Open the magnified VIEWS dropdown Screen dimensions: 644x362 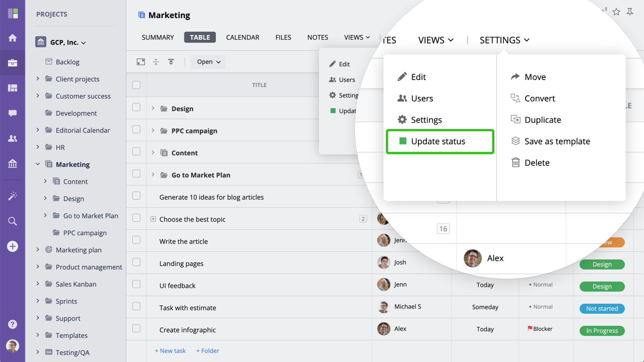tap(436, 40)
